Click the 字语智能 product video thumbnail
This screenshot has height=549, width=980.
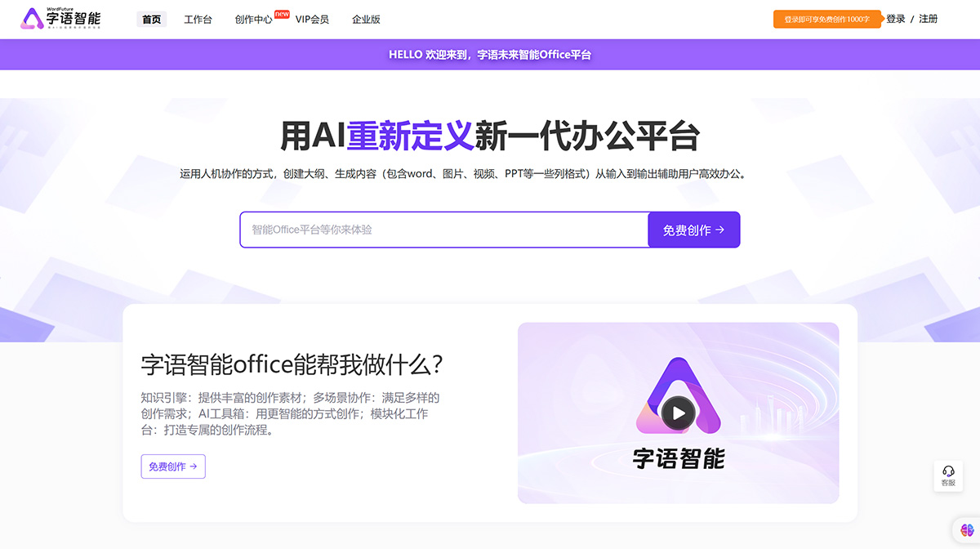pos(678,413)
